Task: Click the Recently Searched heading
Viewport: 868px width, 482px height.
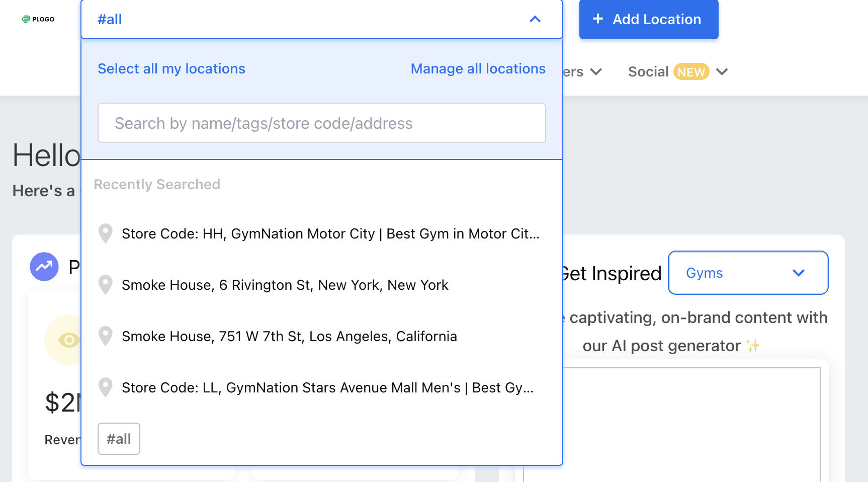Action: click(x=157, y=184)
